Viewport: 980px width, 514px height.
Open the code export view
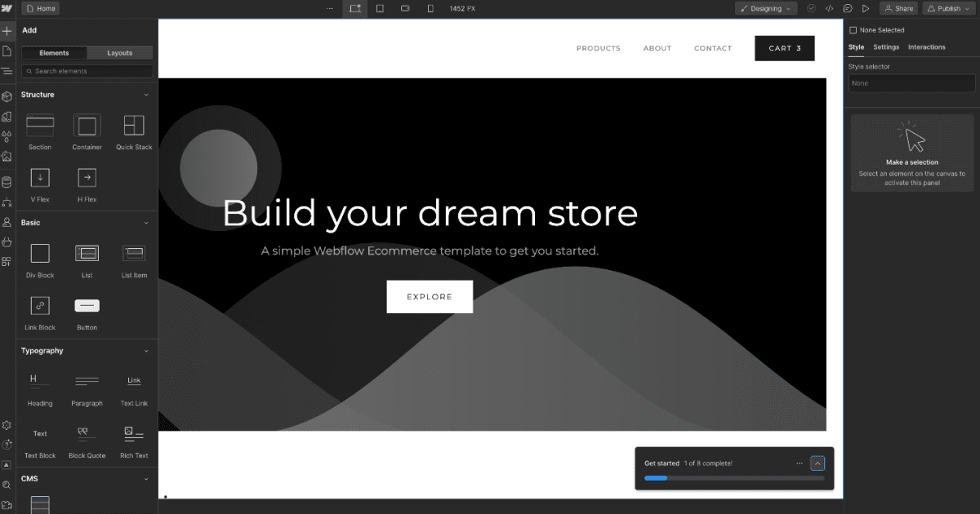(830, 8)
